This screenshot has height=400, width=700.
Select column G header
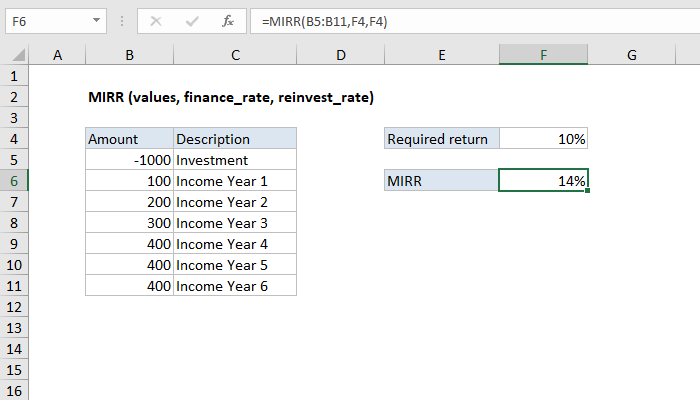(632, 55)
